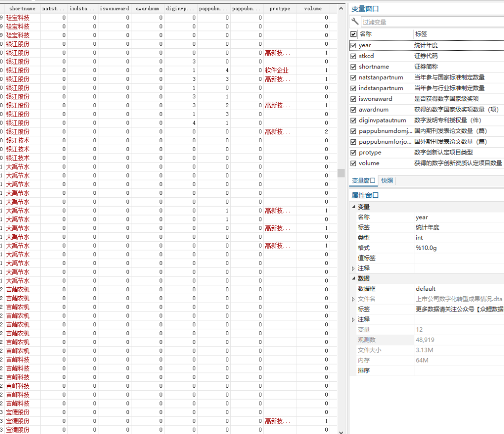
Task: Uncheck the year variable checkbox
Action: pos(353,45)
